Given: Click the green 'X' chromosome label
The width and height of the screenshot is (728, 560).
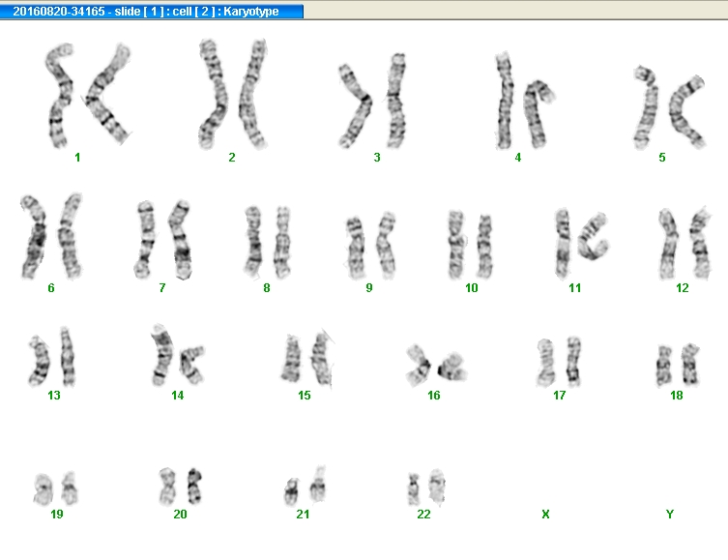Looking at the screenshot, I should coord(545,514).
